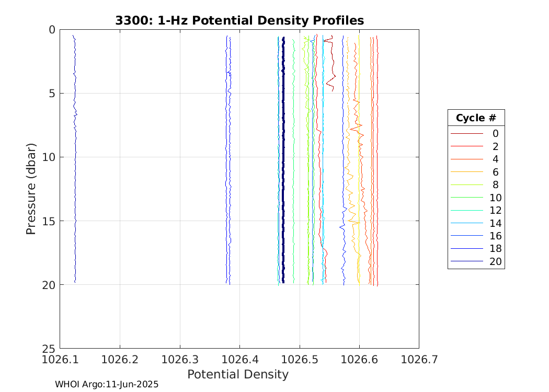Image resolution: width=549 pixels, height=392 pixels.
Task: Click y-axis tick label 5
Action: pyautogui.click(x=52, y=94)
